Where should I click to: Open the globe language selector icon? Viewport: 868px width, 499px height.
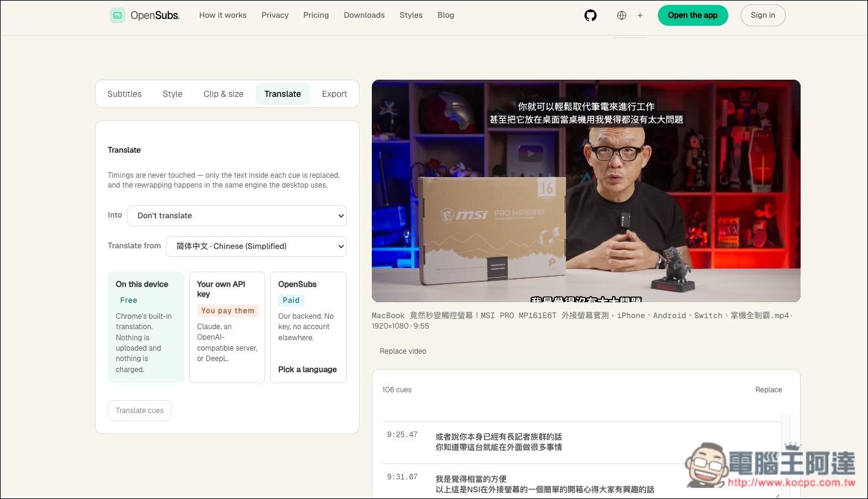click(622, 15)
